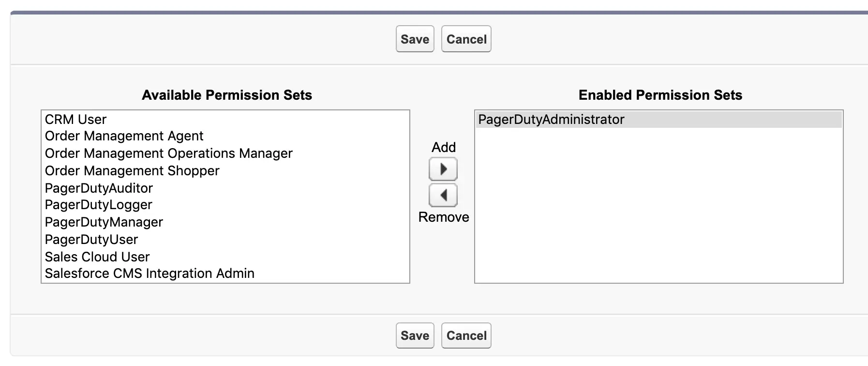Choose Order Management Shopper permission set
The height and width of the screenshot is (366, 868).
[225, 171]
